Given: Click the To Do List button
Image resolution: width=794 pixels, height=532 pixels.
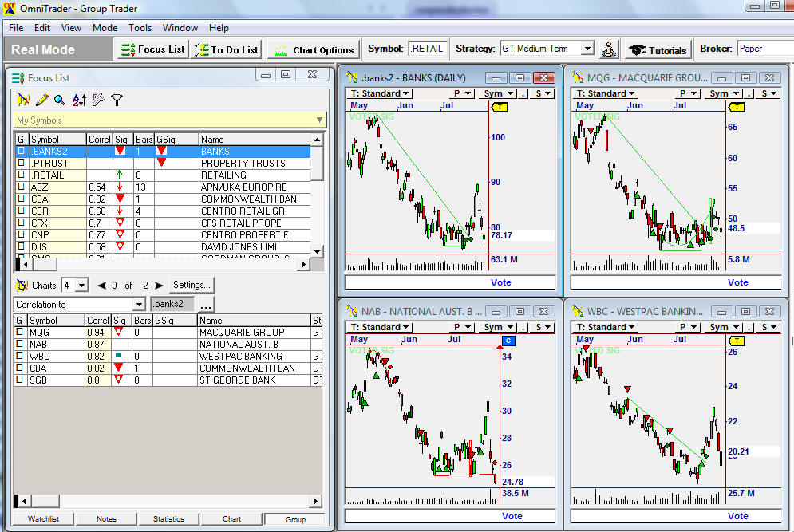Looking at the screenshot, I should 227,49.
